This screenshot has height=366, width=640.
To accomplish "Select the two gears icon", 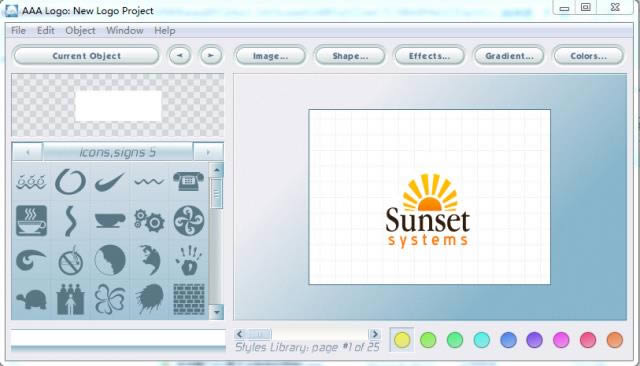I will pos(149,221).
